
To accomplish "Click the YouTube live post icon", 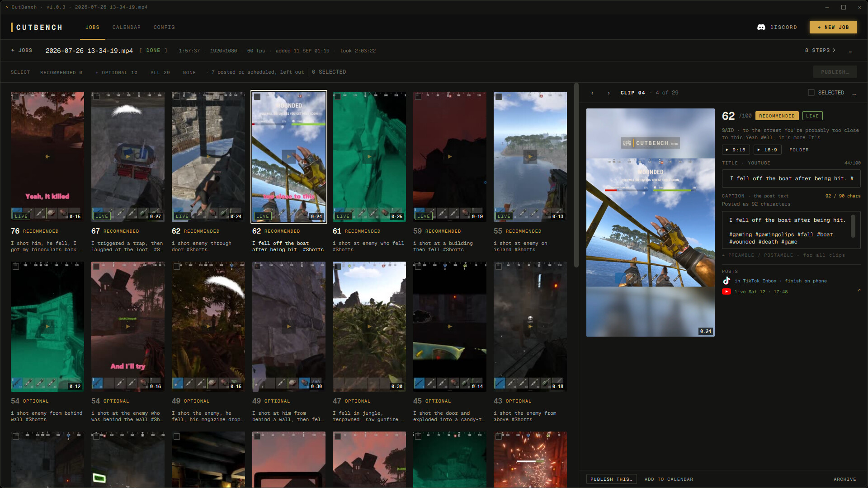I will point(726,291).
